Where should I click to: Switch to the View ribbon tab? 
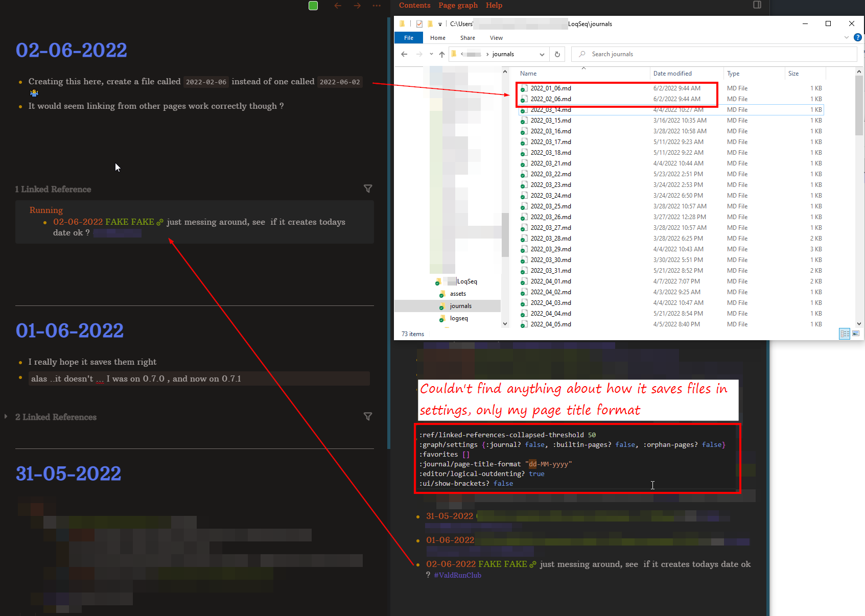point(496,37)
